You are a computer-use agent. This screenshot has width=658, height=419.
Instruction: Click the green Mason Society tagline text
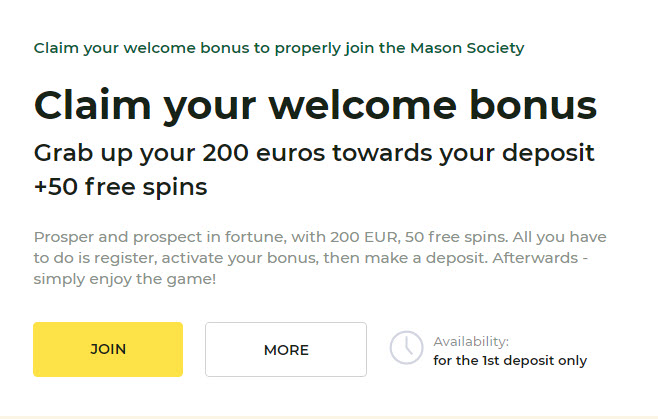[278, 48]
